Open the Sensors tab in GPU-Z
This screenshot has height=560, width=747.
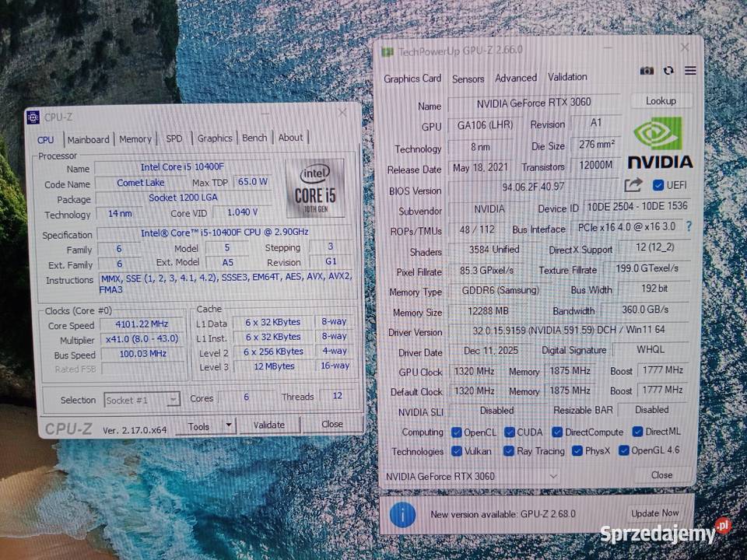click(468, 78)
